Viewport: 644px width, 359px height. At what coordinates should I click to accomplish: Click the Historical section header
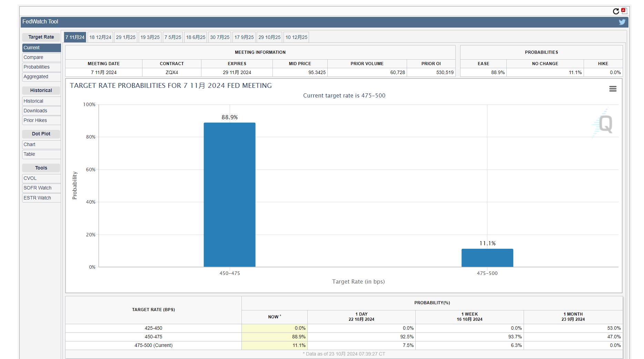[41, 91]
